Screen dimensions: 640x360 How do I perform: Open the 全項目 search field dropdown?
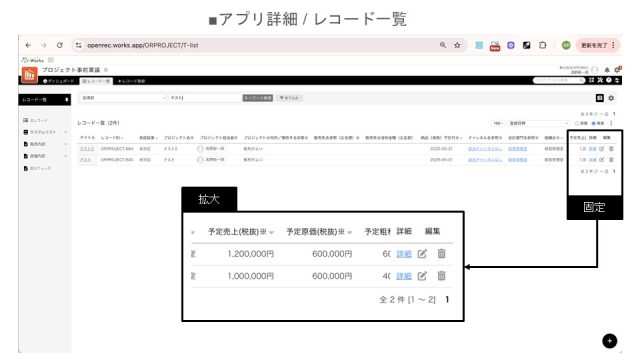(x=124, y=98)
